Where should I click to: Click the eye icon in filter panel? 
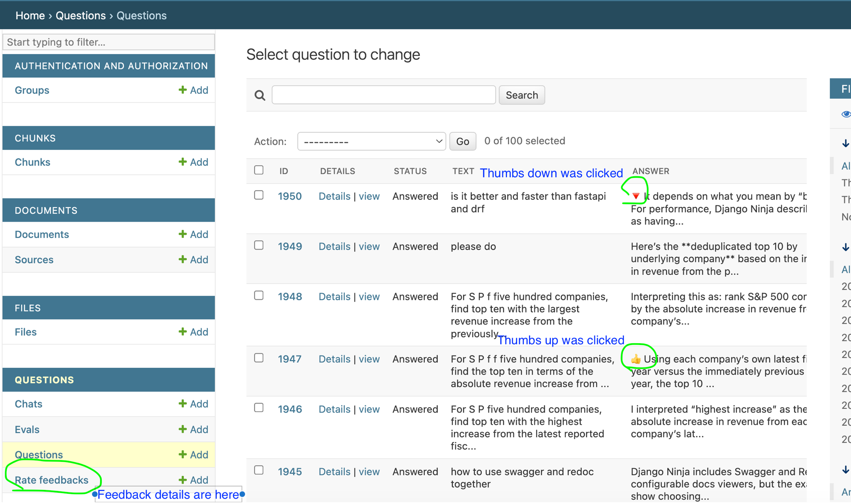(x=846, y=114)
